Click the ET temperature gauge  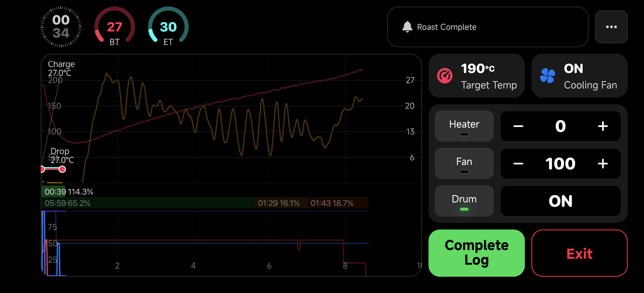click(168, 27)
